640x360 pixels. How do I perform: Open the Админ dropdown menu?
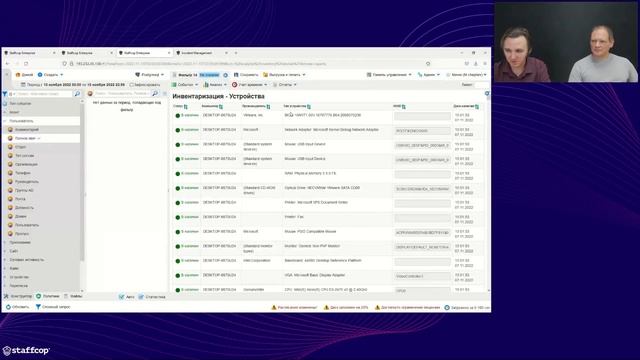pos(429,75)
